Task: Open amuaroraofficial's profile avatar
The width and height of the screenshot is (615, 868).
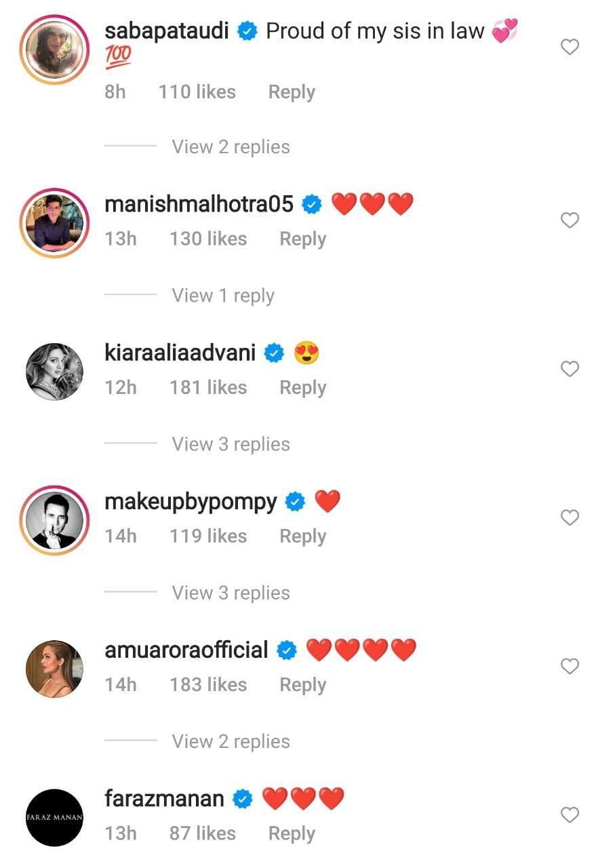Action: (x=54, y=669)
